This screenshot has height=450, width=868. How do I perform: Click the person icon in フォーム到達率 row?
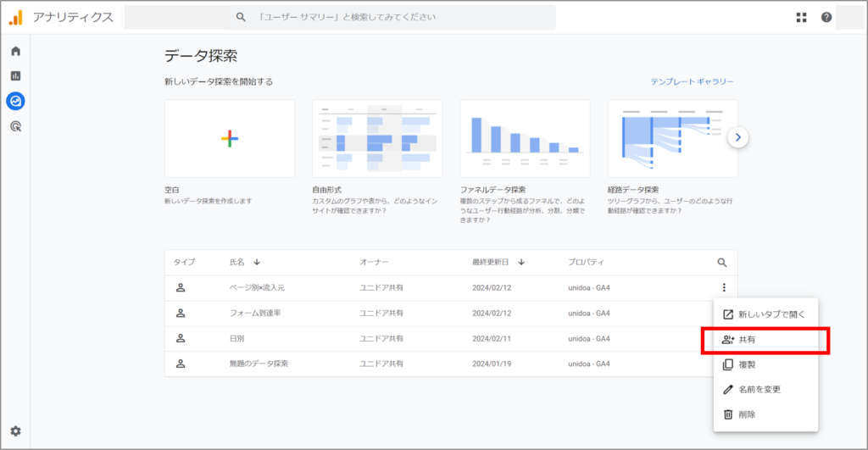pos(181,314)
